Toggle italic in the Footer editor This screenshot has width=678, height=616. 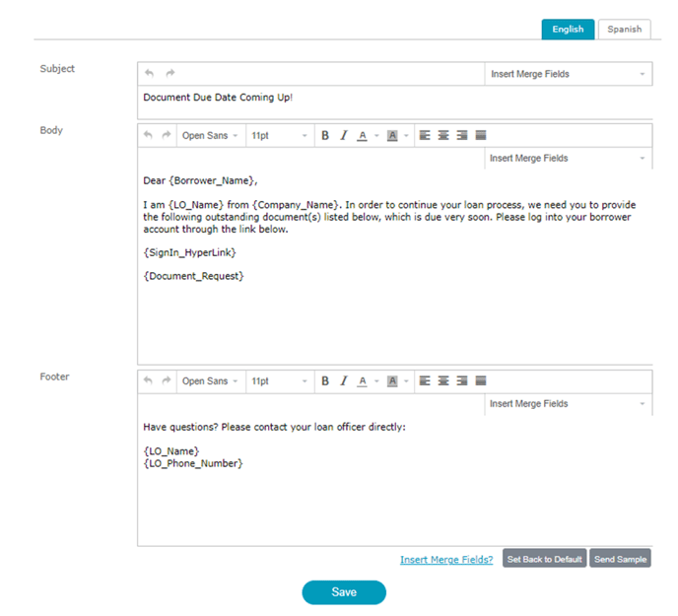pos(344,380)
